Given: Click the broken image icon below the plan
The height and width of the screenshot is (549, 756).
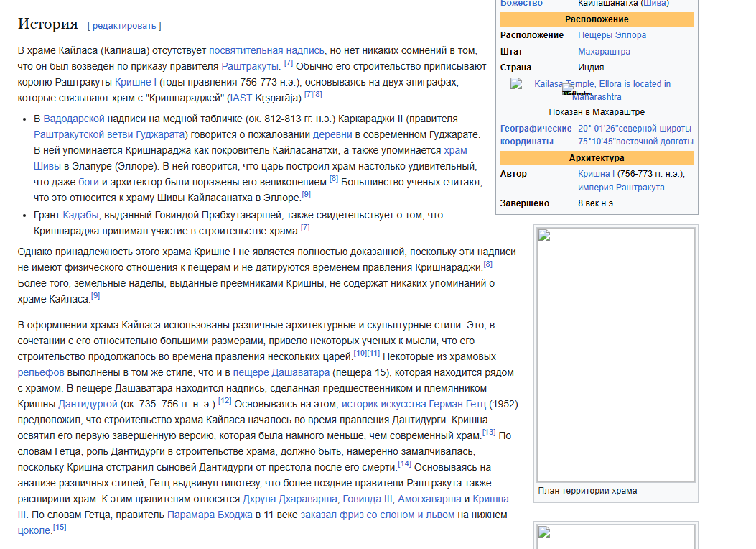Looking at the screenshot, I should coord(544,532).
